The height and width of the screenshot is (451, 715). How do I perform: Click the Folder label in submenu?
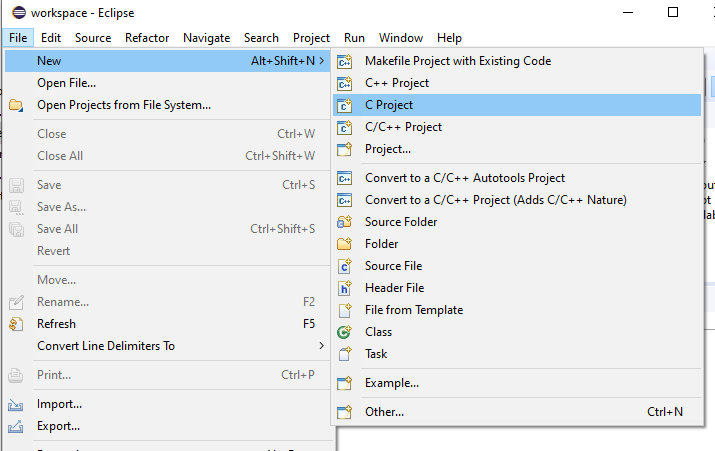(x=382, y=244)
